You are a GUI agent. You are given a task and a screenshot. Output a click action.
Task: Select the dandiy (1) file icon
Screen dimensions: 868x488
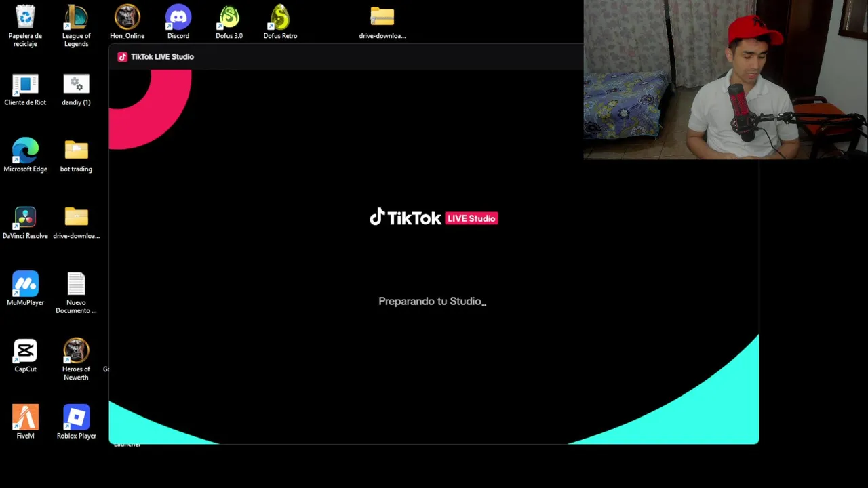[76, 89]
